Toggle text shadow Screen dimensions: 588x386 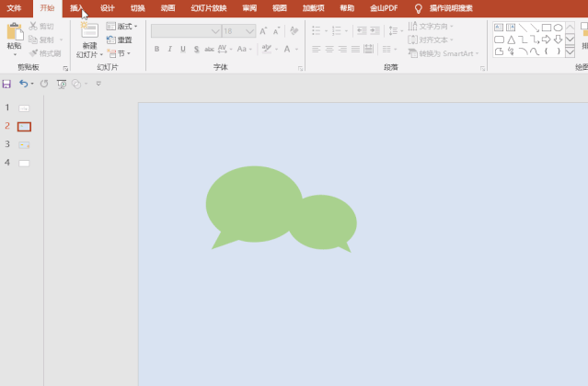point(196,49)
